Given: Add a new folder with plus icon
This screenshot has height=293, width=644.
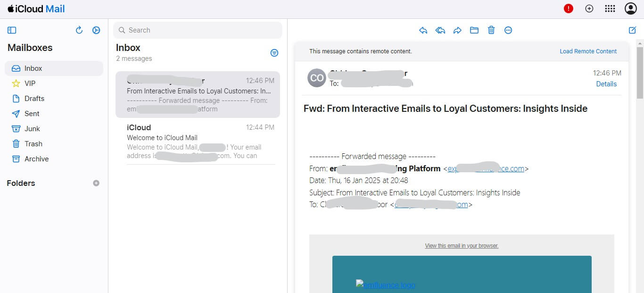Looking at the screenshot, I should [96, 183].
